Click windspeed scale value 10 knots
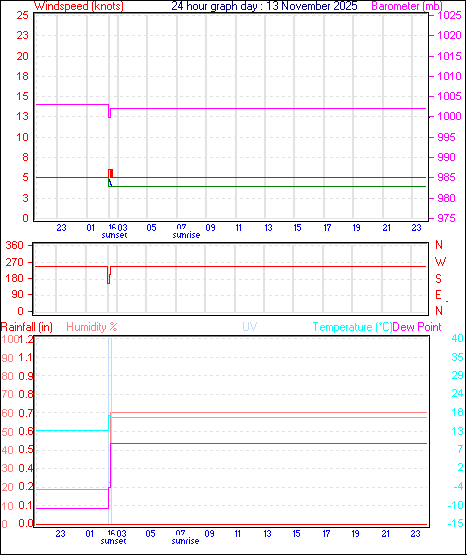Screen dimensions: 467x559 point(22,137)
